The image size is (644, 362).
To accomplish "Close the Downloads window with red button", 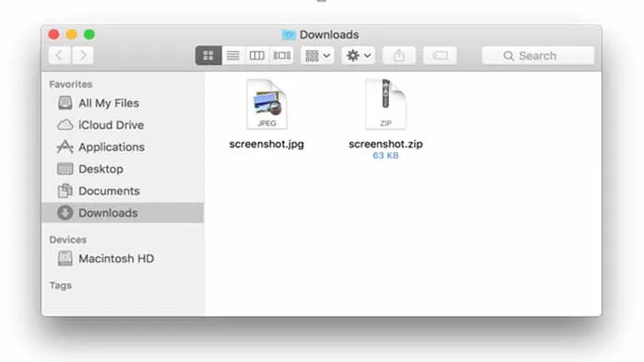I will (53, 34).
